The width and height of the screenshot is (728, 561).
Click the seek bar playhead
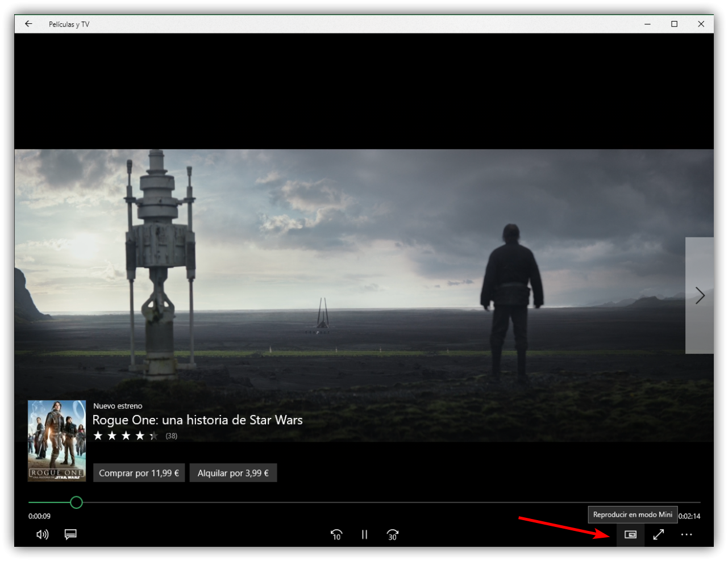point(76,503)
